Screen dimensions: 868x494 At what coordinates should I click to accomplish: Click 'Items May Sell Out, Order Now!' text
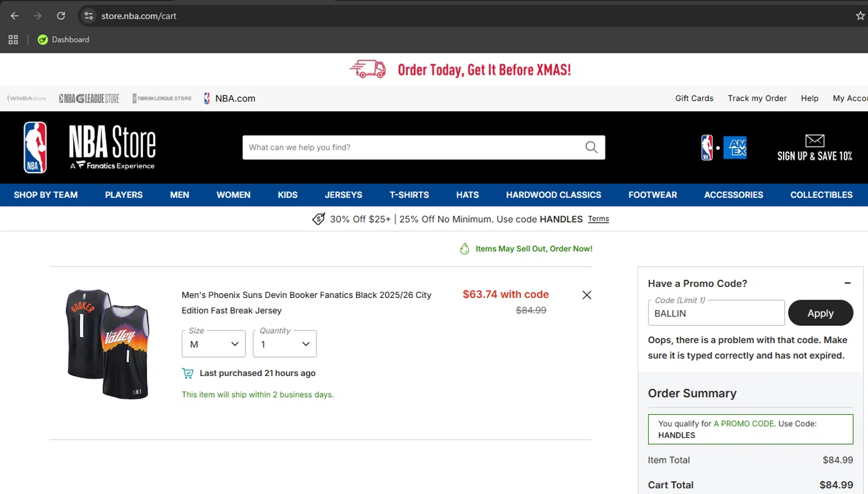point(534,249)
